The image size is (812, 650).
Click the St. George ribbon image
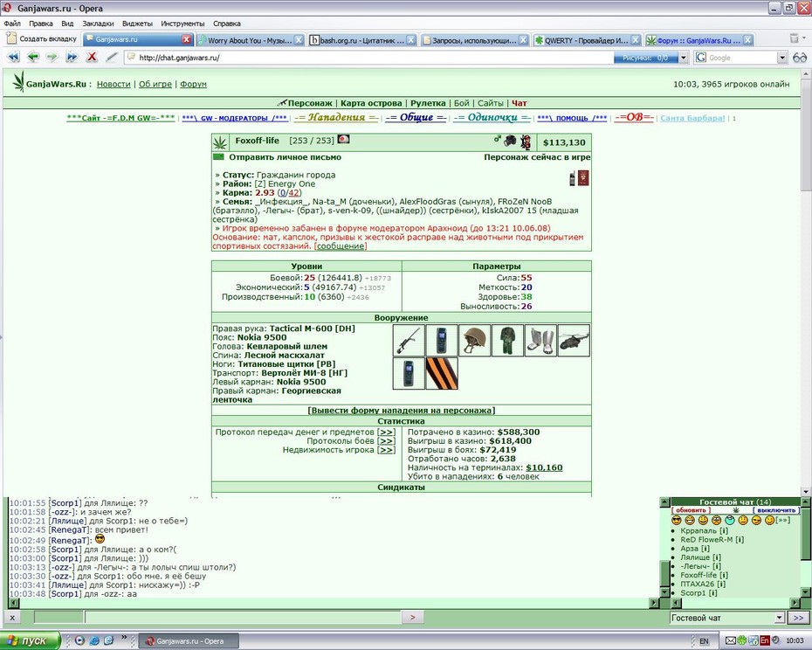(x=442, y=373)
